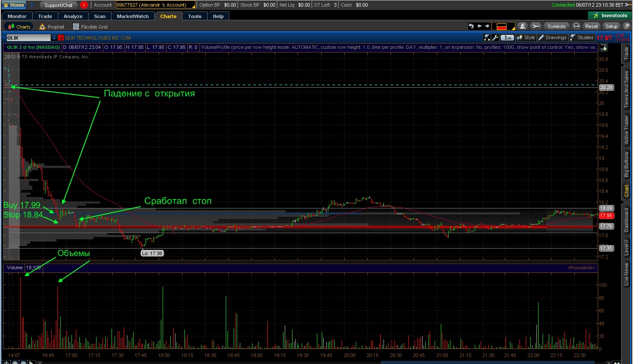Open the Active Trader side tab
Image resolution: width=633 pixels, height=364 pixels.
click(x=626, y=130)
